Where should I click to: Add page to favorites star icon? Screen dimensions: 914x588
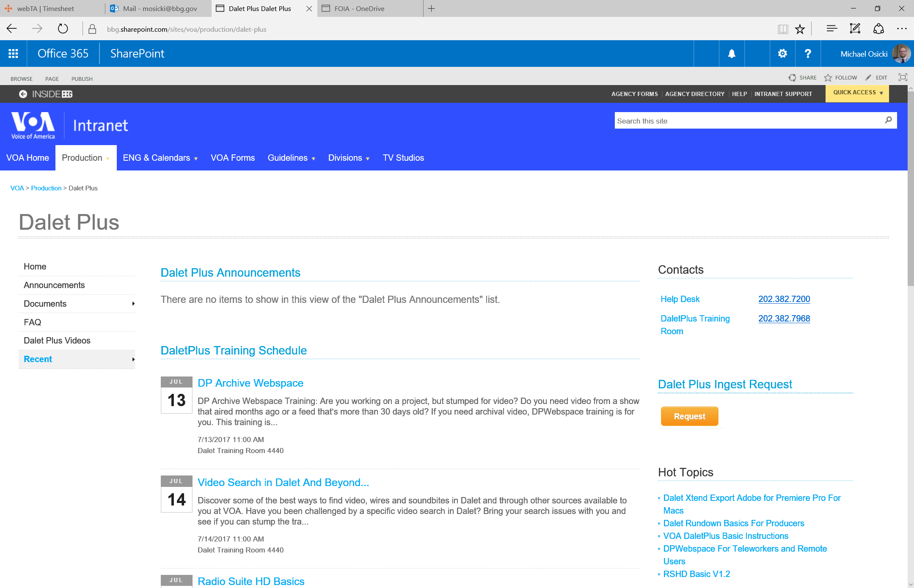pos(800,29)
